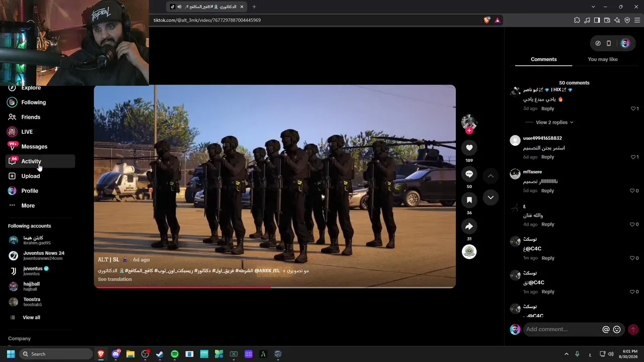Open the verified juventus followed account
644x362 pixels.
29,271
